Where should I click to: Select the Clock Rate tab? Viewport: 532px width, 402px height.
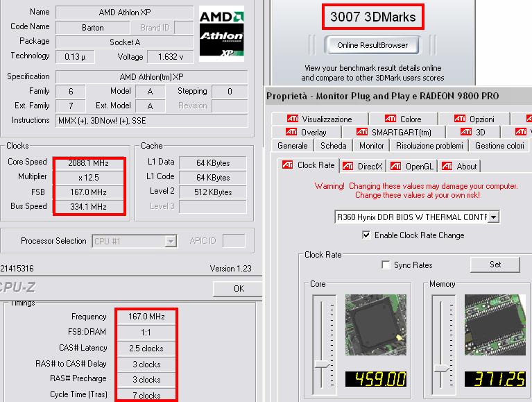[309, 165]
